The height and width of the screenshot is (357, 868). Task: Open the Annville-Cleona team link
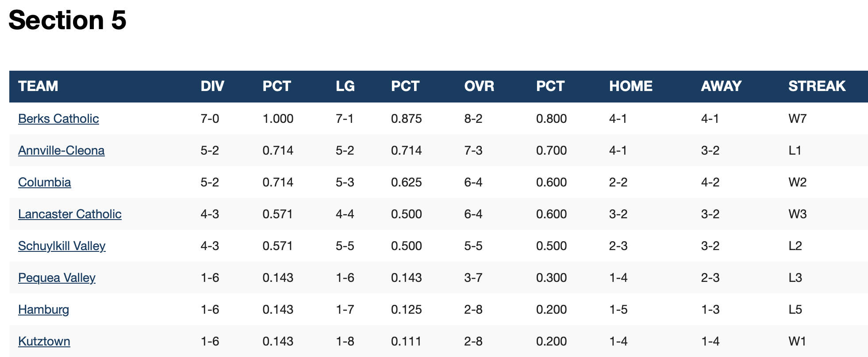(61, 150)
